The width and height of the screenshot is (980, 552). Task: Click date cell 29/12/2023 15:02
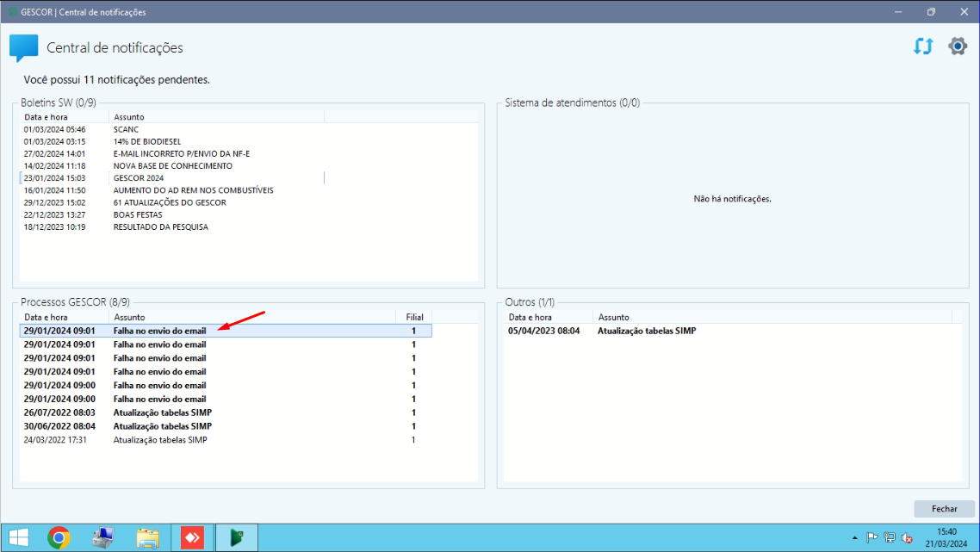pyautogui.click(x=55, y=202)
